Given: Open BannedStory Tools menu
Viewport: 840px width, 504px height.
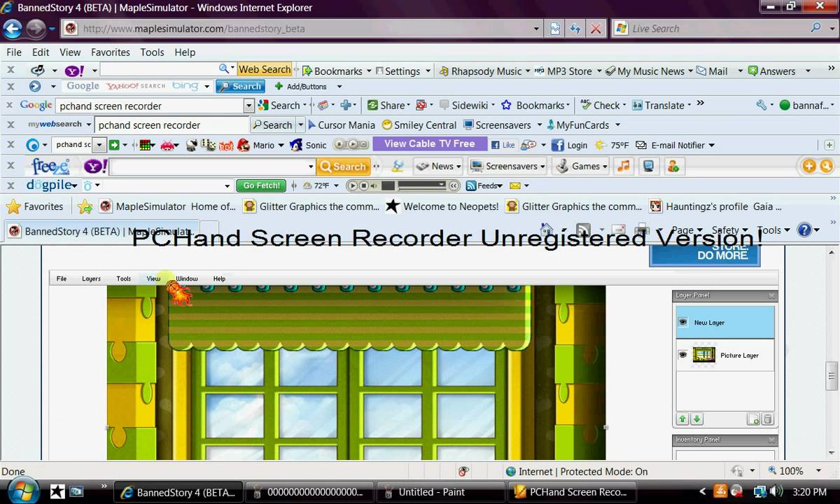Looking at the screenshot, I should [124, 279].
